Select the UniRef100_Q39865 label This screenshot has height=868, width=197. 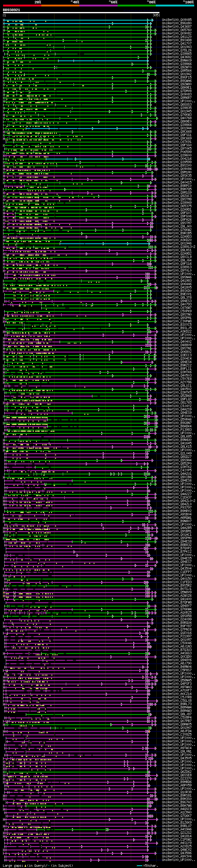177,54
